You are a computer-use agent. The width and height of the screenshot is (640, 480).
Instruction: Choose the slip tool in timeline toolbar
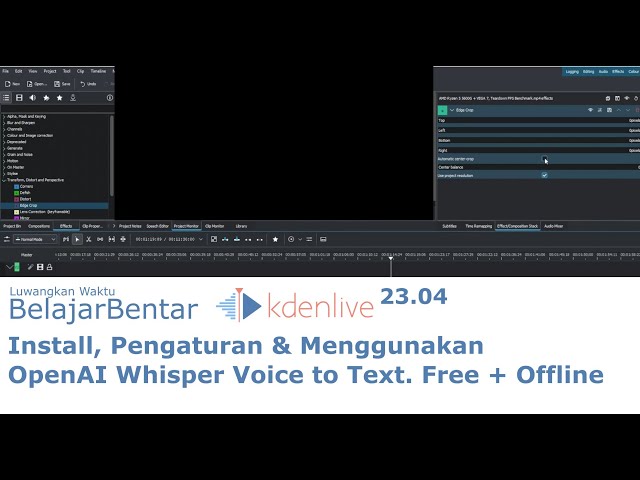pos(111,239)
